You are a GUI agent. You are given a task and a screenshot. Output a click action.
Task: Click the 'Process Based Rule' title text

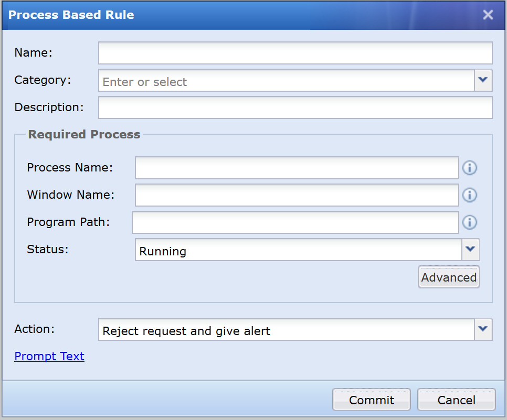71,15
